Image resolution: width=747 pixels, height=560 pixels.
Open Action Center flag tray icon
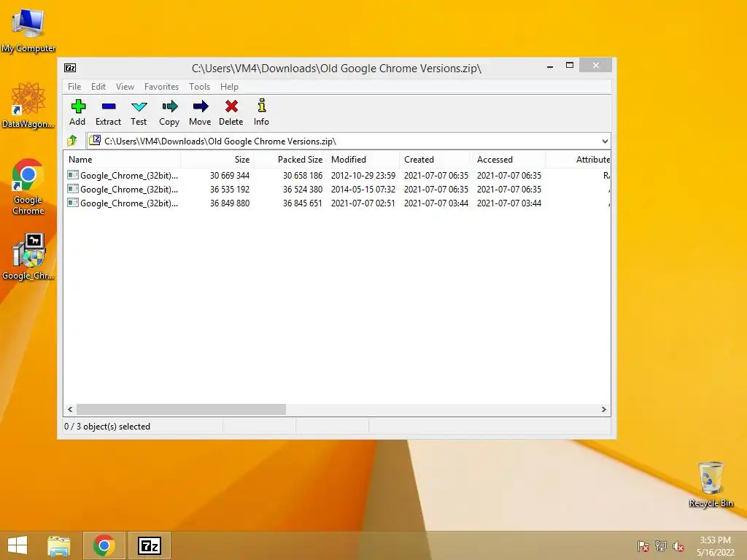(643, 546)
